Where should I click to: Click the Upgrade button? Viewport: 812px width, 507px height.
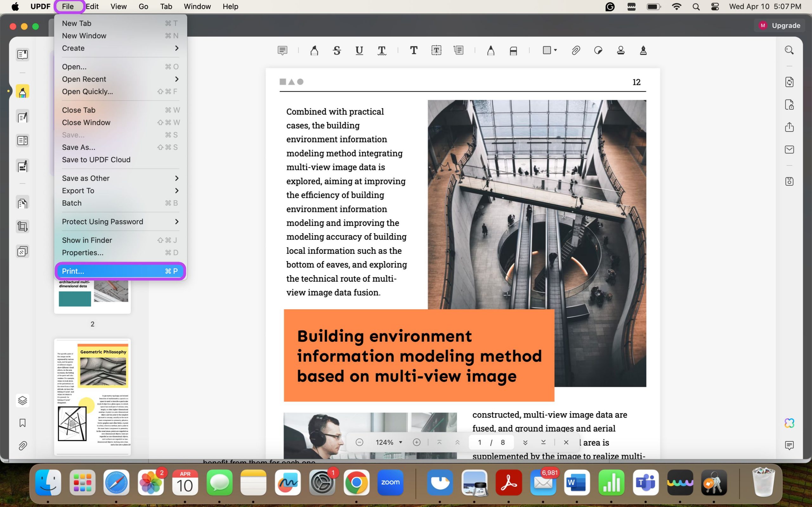click(x=786, y=25)
